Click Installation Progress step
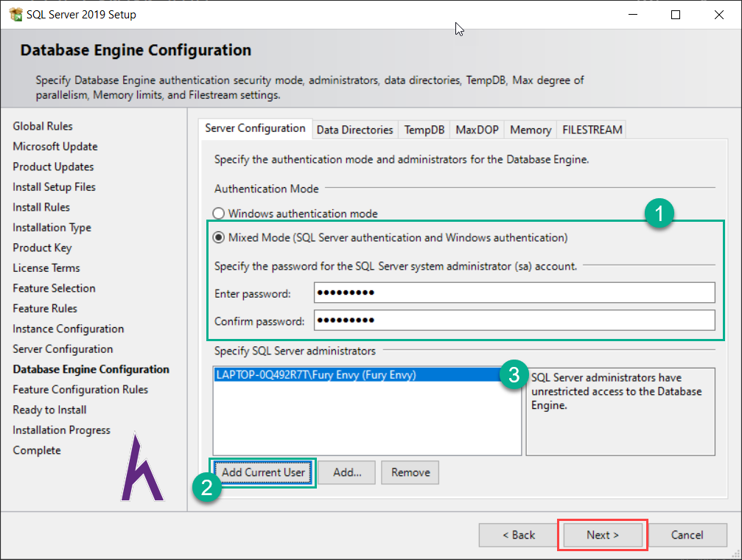The image size is (742, 560). [x=61, y=430]
